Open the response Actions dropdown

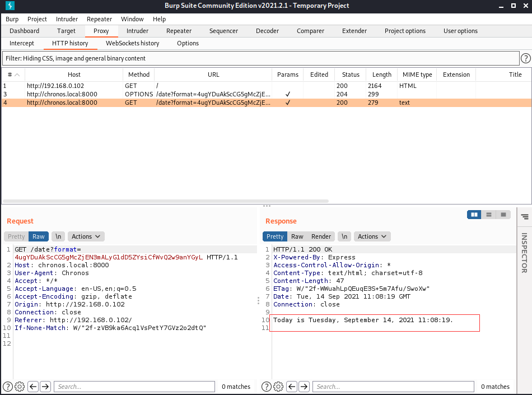click(x=372, y=236)
